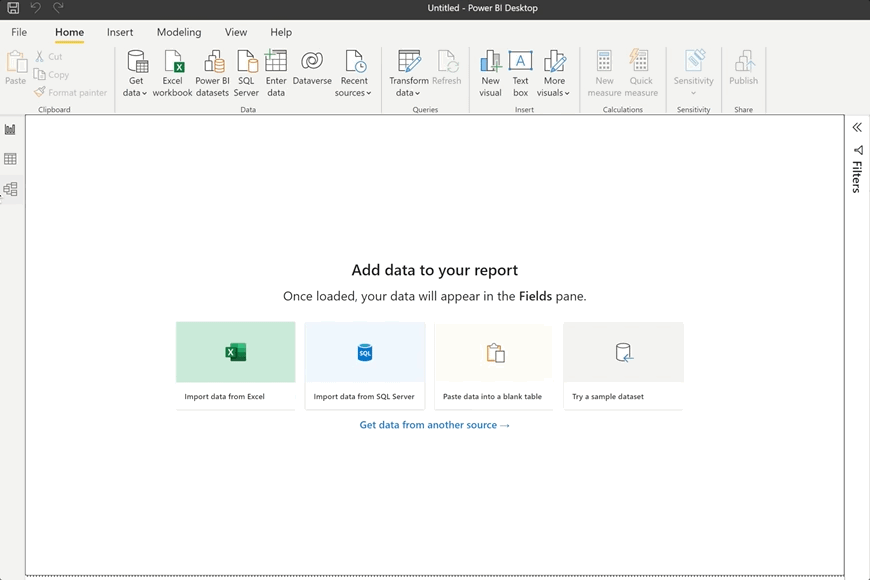Expand the More visuals dropdown arrow

(567, 93)
